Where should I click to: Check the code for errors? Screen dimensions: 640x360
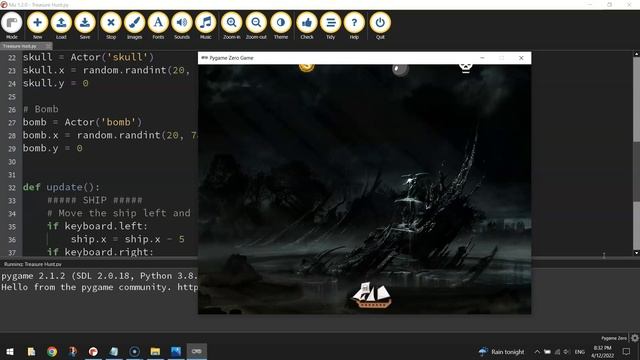pos(307,25)
